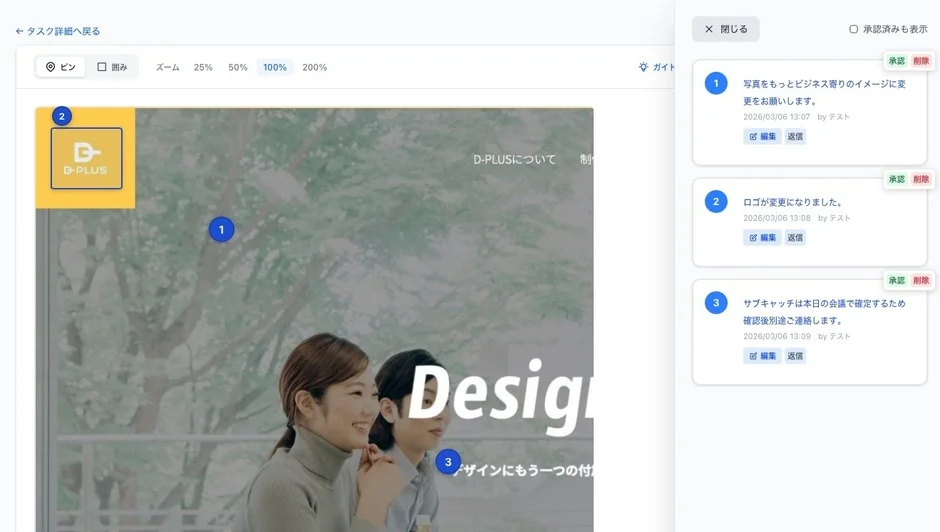Click the D-PLUSについて nav item in design

[514, 160]
